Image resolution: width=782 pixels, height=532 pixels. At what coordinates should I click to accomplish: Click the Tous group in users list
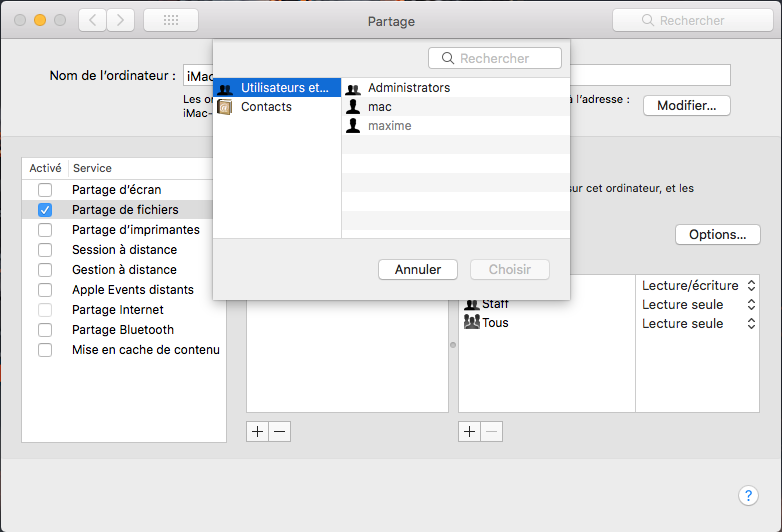click(495, 323)
